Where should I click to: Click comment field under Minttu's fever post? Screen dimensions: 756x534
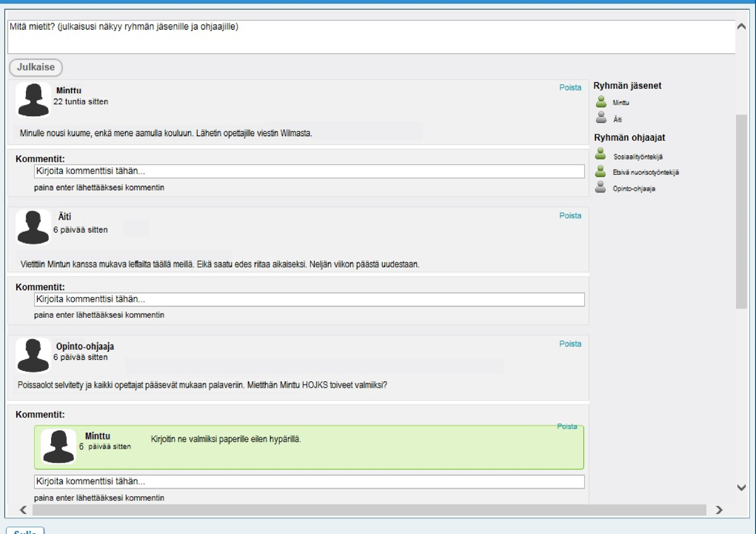(309, 171)
